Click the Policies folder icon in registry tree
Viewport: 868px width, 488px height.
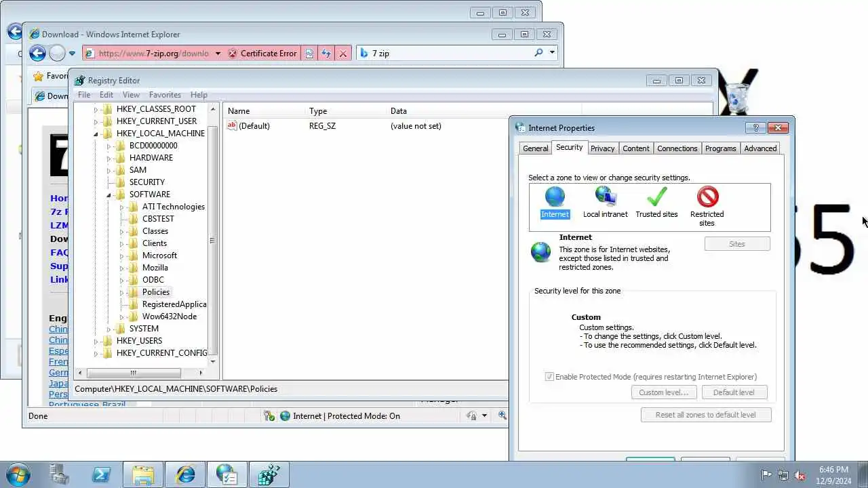click(x=134, y=292)
